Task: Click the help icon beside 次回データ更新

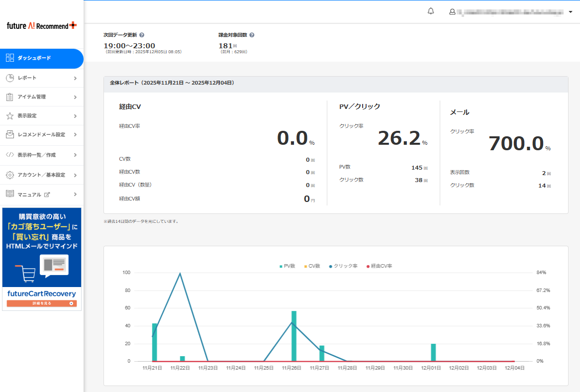Action: 142,35
